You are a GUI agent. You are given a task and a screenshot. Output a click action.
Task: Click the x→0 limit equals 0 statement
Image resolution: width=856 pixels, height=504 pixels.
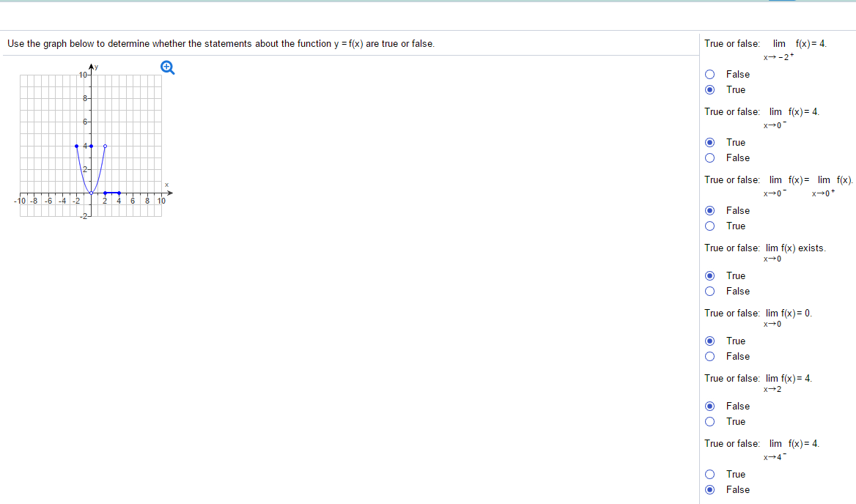point(759,317)
